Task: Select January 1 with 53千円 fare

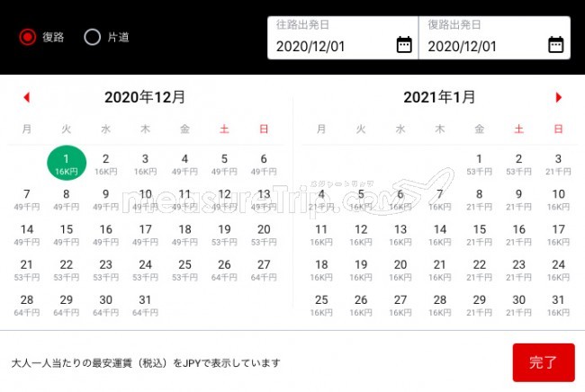Action: (x=480, y=165)
